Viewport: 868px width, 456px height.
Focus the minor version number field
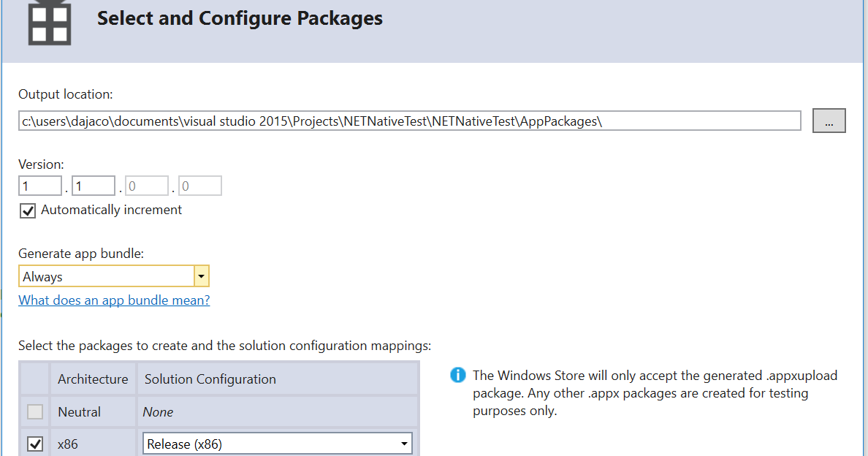(x=94, y=186)
